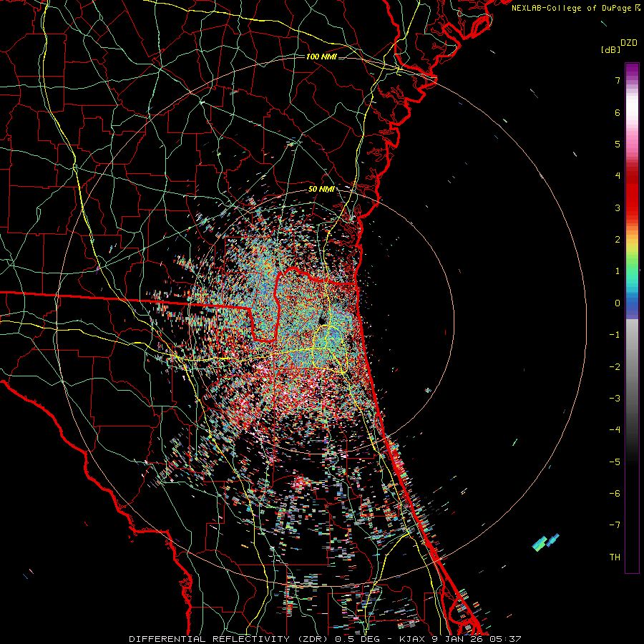Click the purple top of the color bar
The height and width of the screenshot is (644, 644).
(x=632, y=70)
